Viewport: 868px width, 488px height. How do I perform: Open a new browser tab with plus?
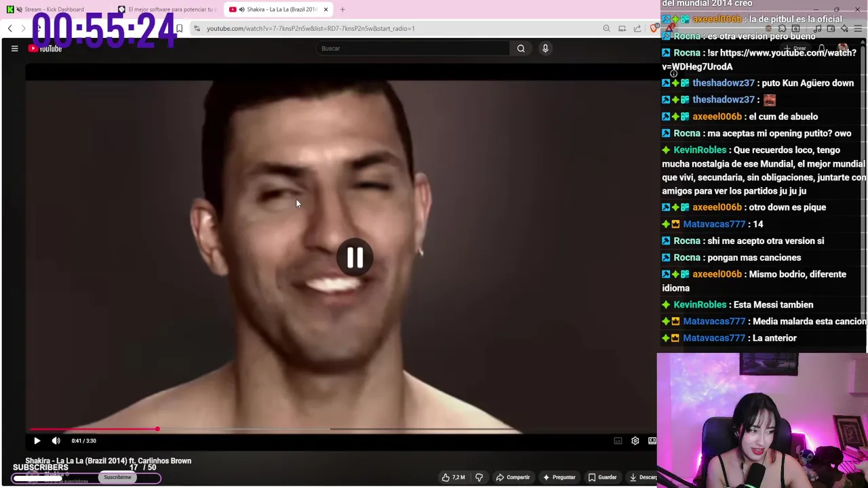tap(342, 9)
